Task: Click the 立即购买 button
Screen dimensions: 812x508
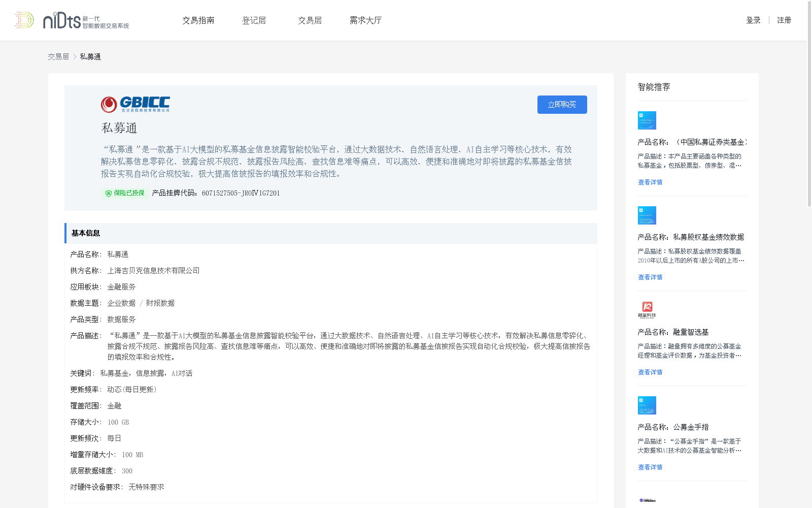Action: 562,105
